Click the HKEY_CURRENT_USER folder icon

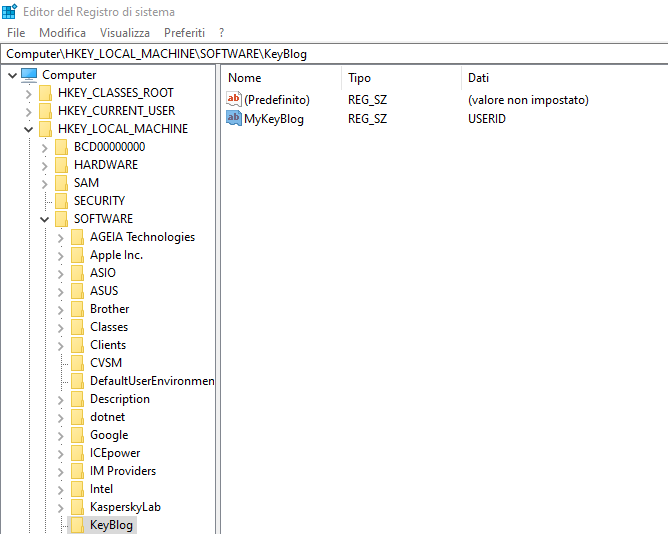tap(45, 111)
